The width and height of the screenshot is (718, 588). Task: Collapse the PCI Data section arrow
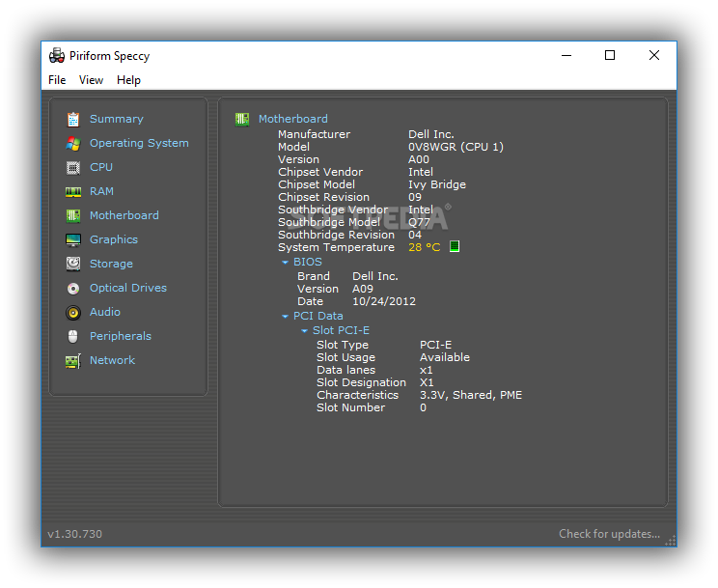285,317
